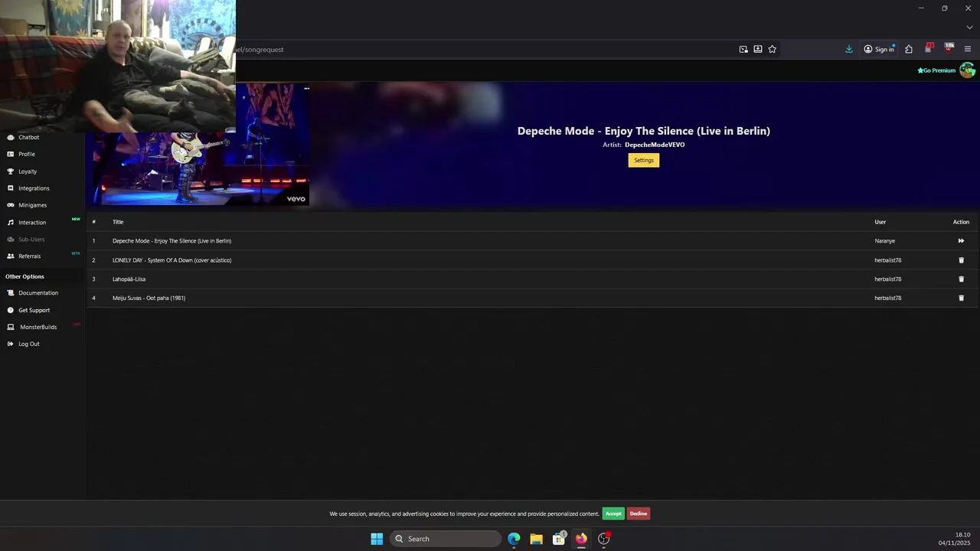Click the user name Naranye
Image resolution: width=980 pixels, height=551 pixels.
885,241
